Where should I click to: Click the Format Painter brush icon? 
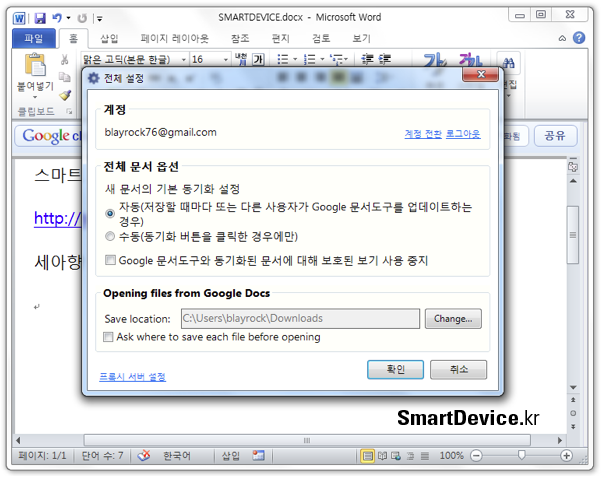coord(65,95)
